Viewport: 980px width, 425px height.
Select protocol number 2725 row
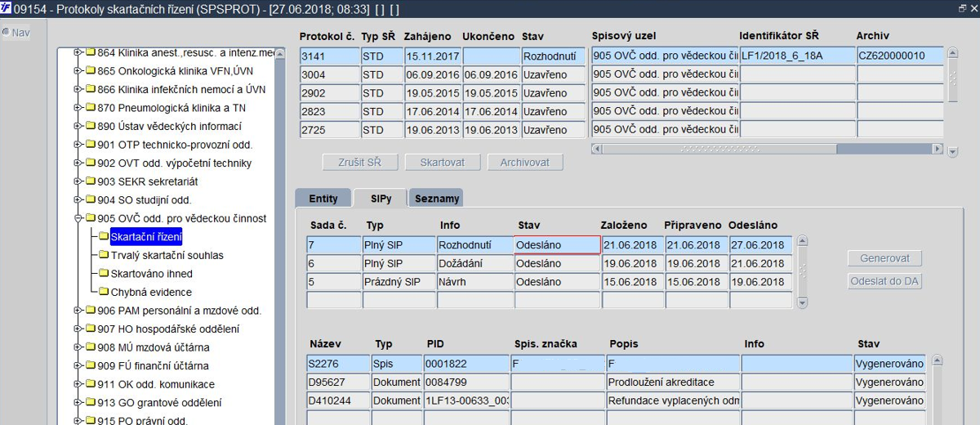[x=329, y=130]
